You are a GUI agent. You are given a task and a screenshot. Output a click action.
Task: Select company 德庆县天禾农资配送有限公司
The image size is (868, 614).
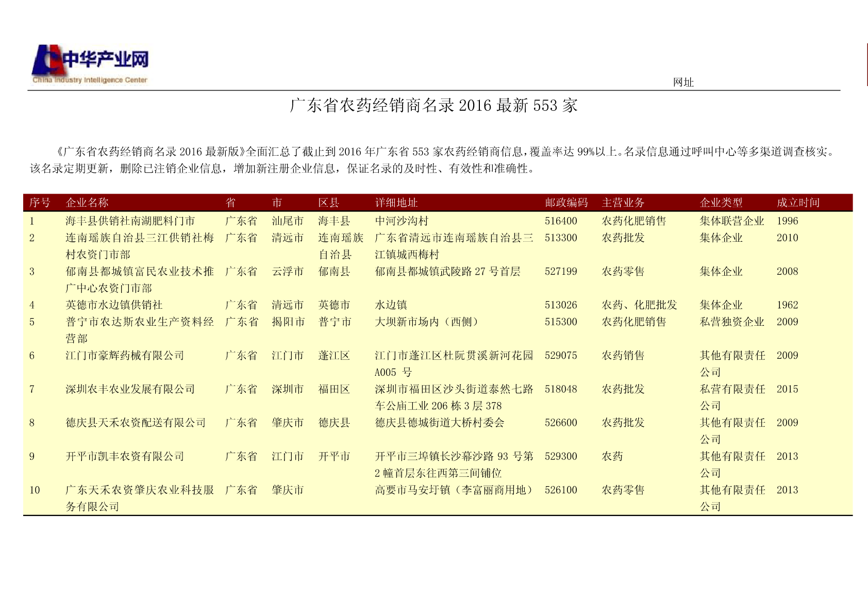tap(136, 423)
